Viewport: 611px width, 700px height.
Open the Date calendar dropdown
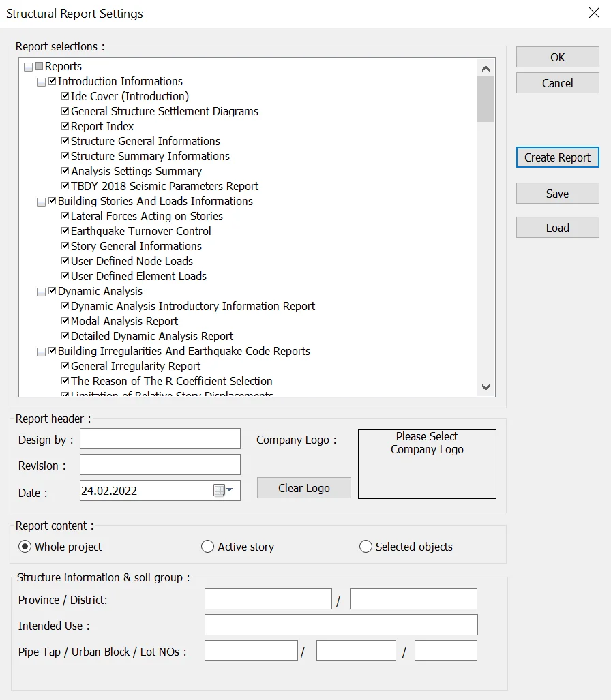point(224,490)
